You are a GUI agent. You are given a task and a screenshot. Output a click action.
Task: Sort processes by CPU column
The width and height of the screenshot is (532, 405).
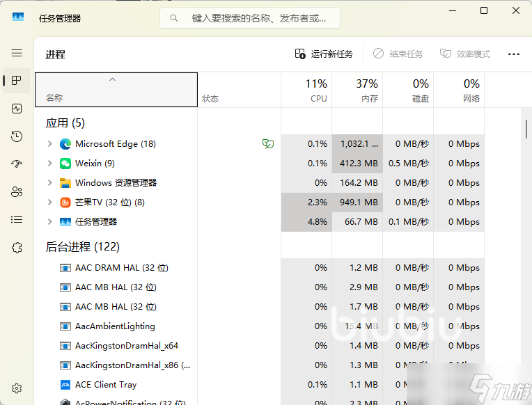click(306, 90)
